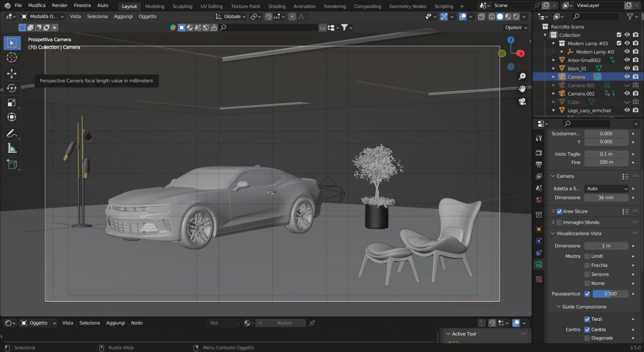Switch to the Shading workspace tab
The width and height of the screenshot is (644, 352).
(x=277, y=7)
